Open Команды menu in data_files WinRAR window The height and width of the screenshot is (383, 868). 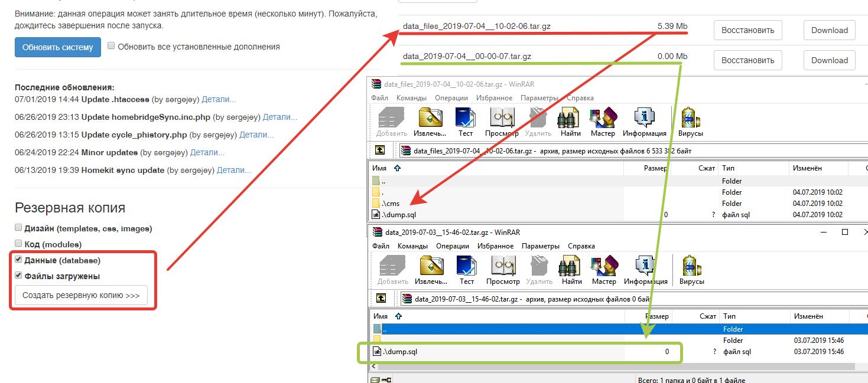pyautogui.click(x=412, y=98)
